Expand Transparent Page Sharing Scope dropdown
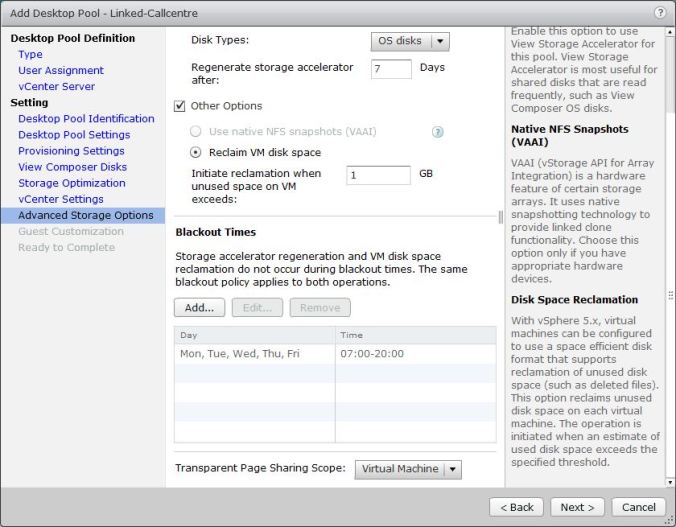 click(x=408, y=469)
